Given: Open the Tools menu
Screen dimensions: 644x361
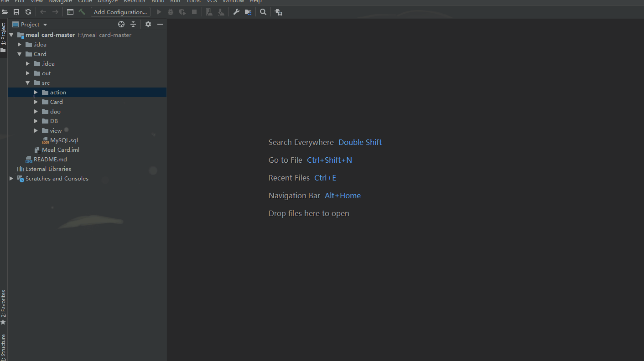Looking at the screenshot, I should 193,1.
